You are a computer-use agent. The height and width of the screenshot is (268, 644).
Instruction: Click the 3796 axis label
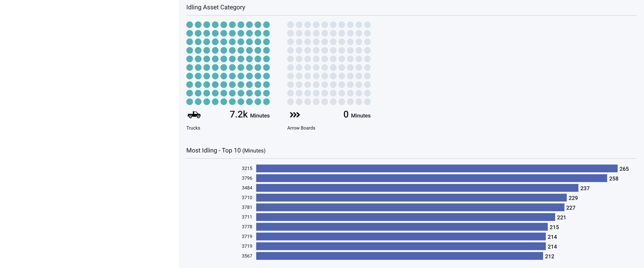(x=247, y=178)
